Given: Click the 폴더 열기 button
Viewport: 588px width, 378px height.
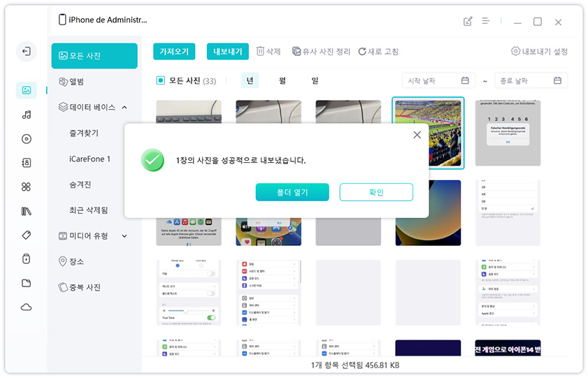Looking at the screenshot, I should coord(292,192).
